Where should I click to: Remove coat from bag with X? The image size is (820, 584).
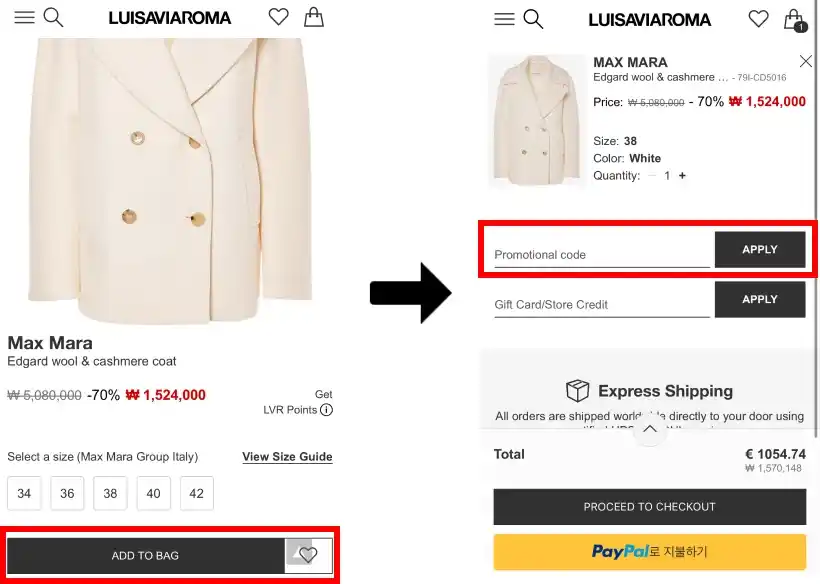coord(806,62)
